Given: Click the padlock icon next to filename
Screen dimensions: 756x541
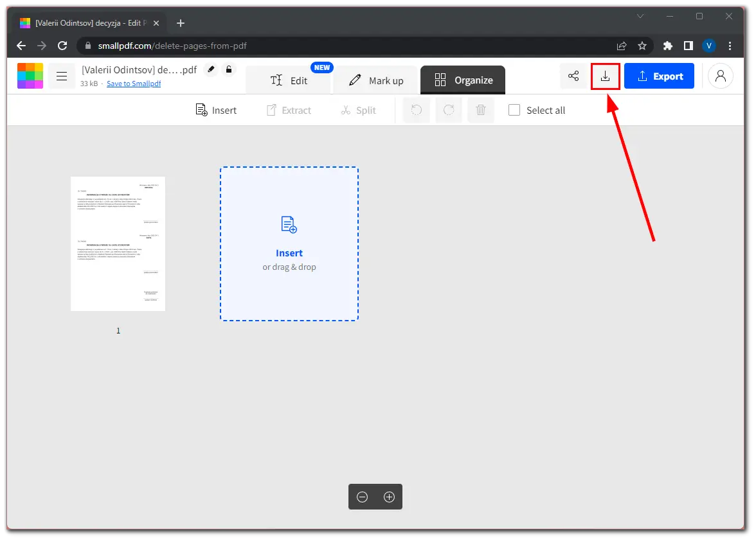Looking at the screenshot, I should click(228, 69).
